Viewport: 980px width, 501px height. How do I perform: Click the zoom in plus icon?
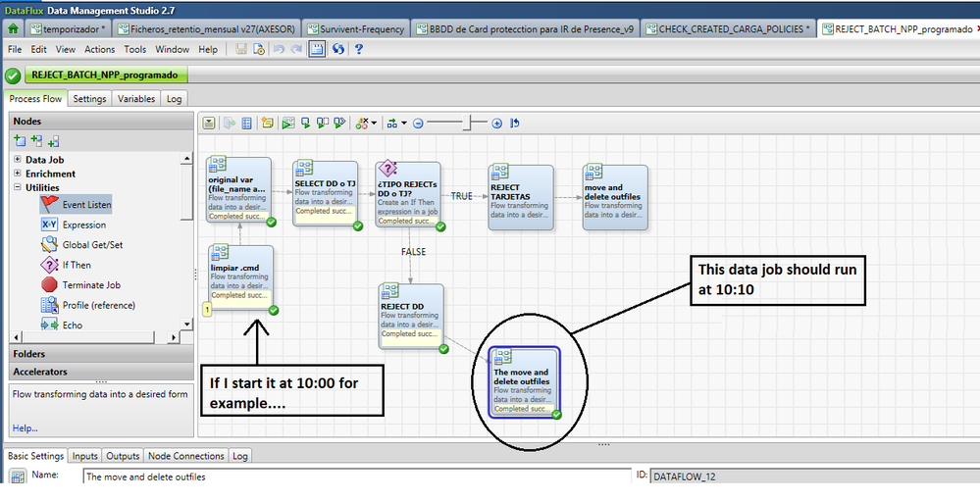(x=496, y=124)
